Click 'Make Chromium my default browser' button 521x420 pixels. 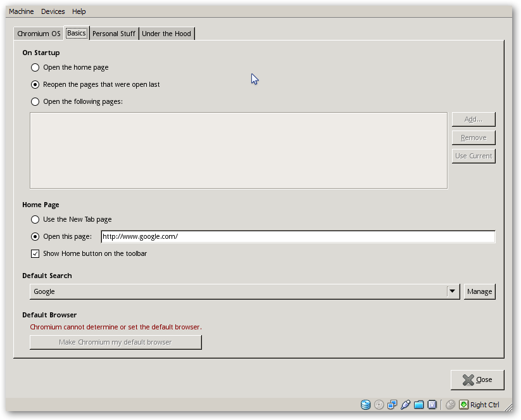116,342
